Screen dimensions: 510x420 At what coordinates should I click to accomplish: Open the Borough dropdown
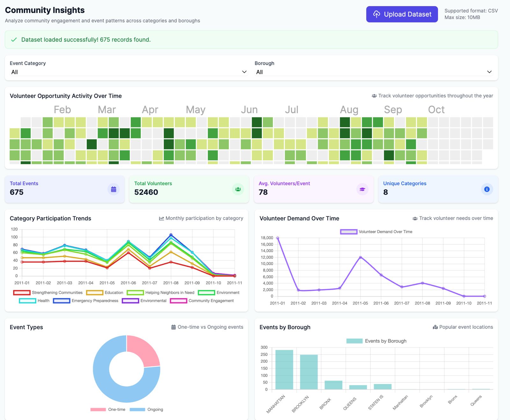point(374,72)
